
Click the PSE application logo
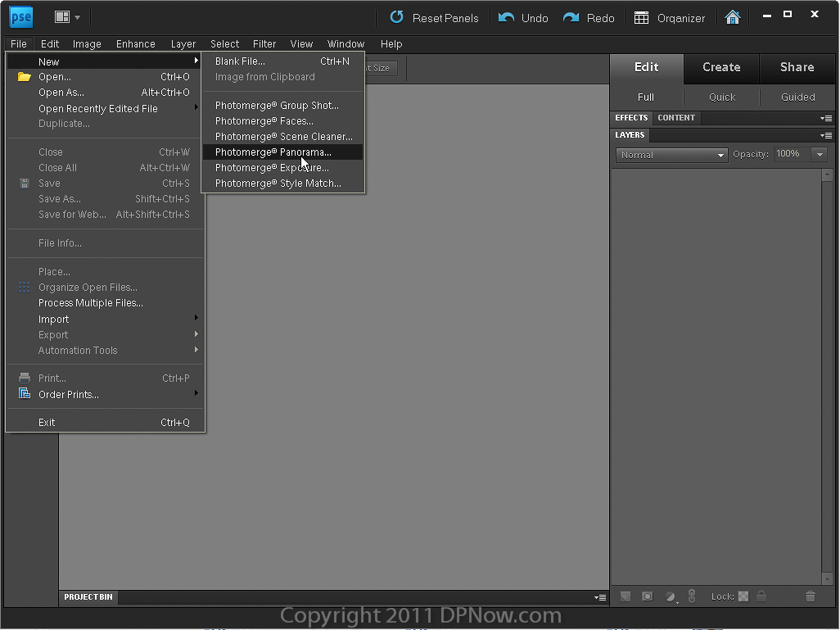(x=20, y=16)
